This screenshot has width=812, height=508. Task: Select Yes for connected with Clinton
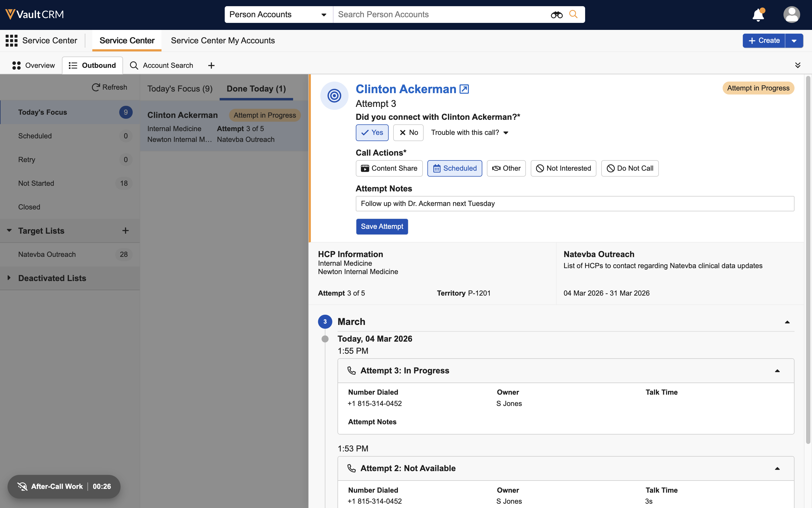pyautogui.click(x=372, y=133)
